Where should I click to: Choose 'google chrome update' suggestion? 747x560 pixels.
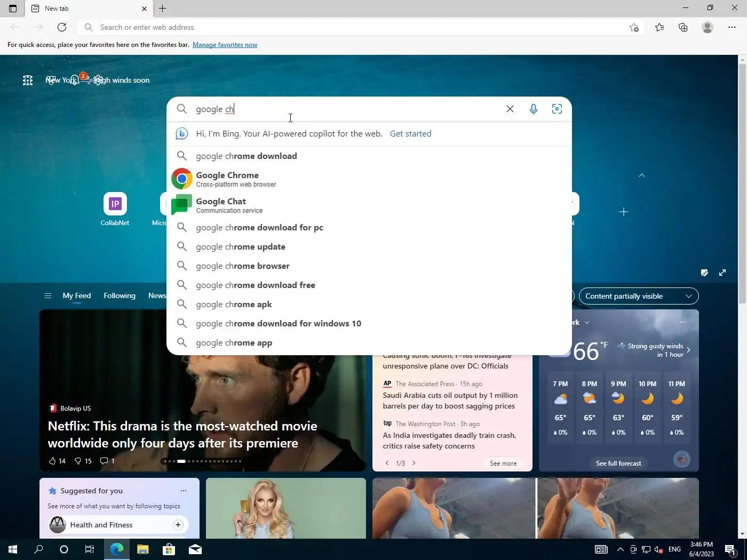tap(369, 246)
